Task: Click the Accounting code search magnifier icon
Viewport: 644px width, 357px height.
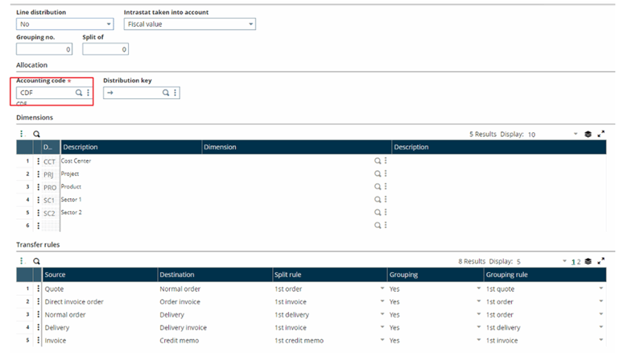Action: 79,93
